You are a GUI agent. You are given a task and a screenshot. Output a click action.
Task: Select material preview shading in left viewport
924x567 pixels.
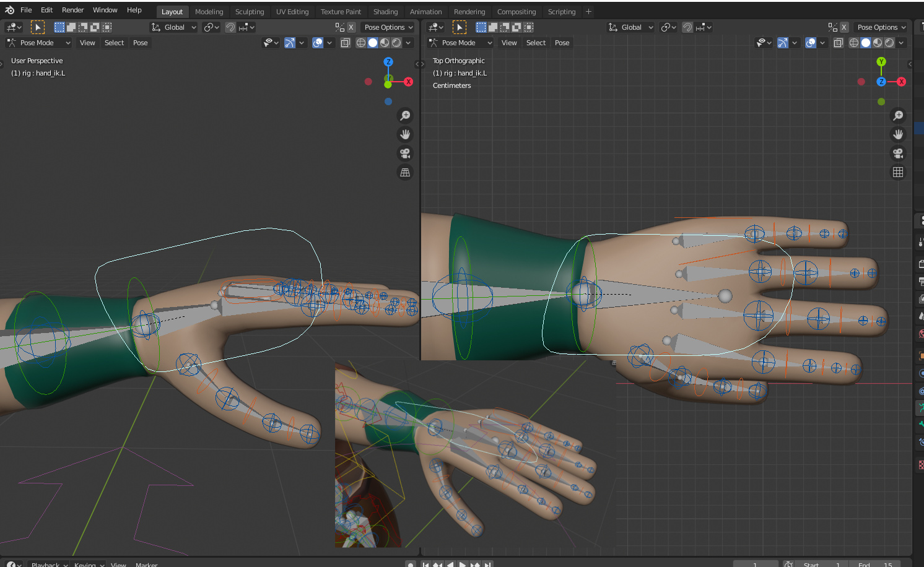pos(385,43)
